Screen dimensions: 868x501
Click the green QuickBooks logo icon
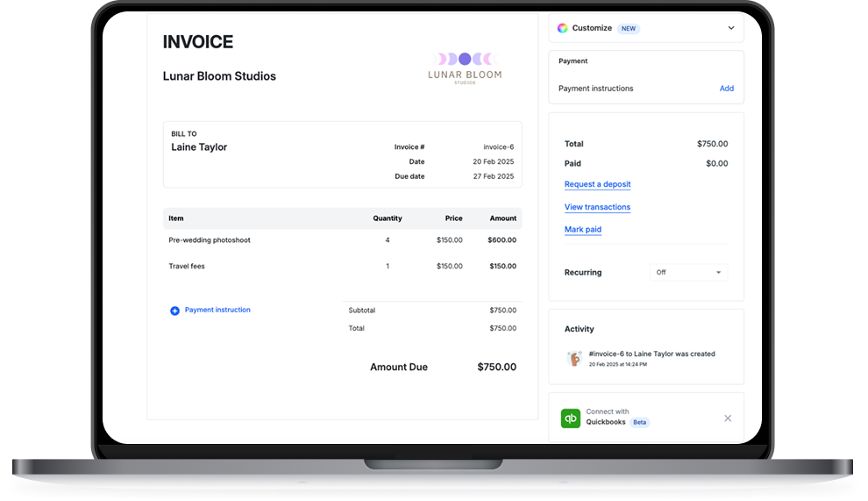[x=571, y=419]
